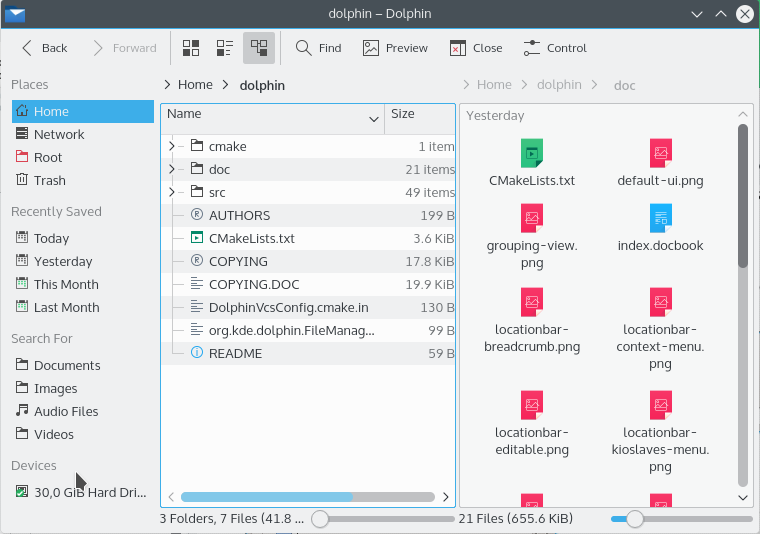This screenshot has width=760, height=534.
Task: Click Home in left pane breadcrumb
Action: click(195, 85)
